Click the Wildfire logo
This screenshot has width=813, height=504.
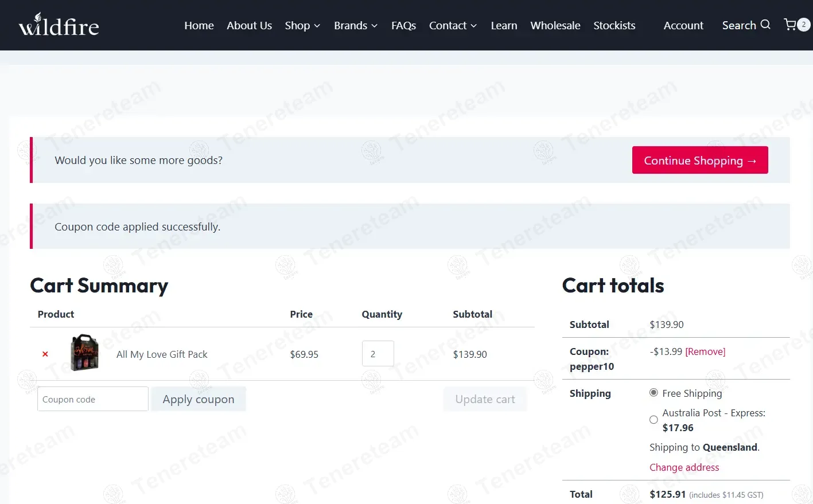(x=59, y=25)
